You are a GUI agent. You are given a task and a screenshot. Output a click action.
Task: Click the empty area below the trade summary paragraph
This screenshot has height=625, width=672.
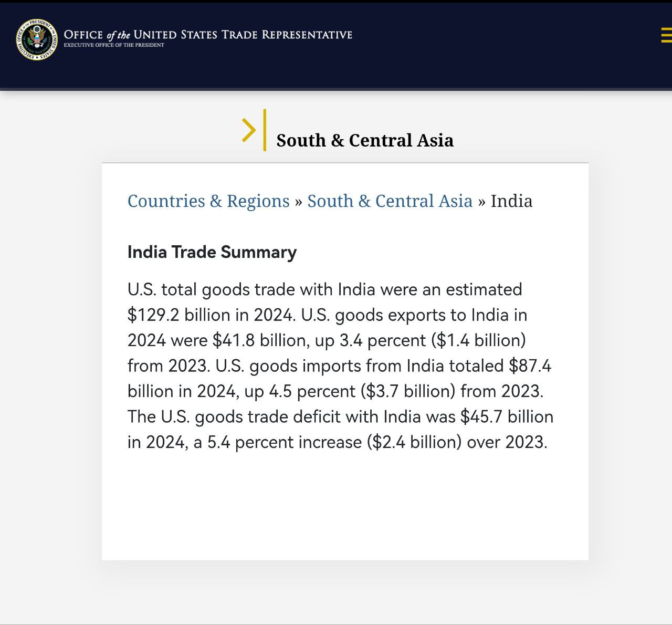click(x=345, y=504)
